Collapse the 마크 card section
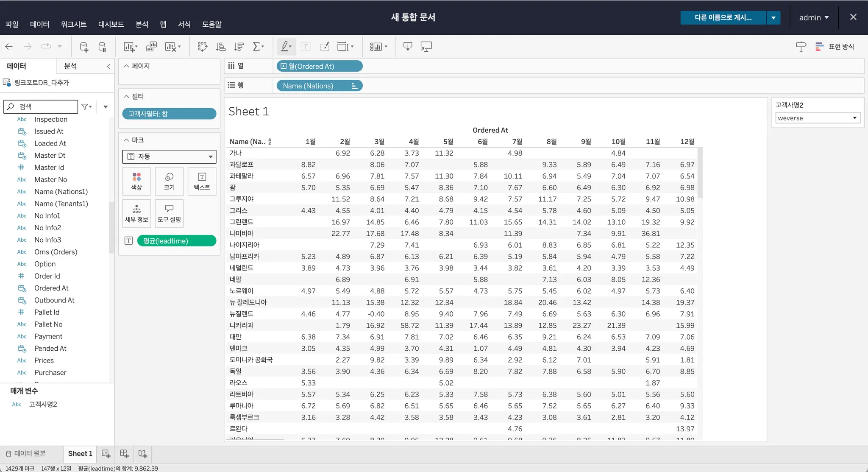This screenshot has height=472, width=868. (x=126, y=140)
